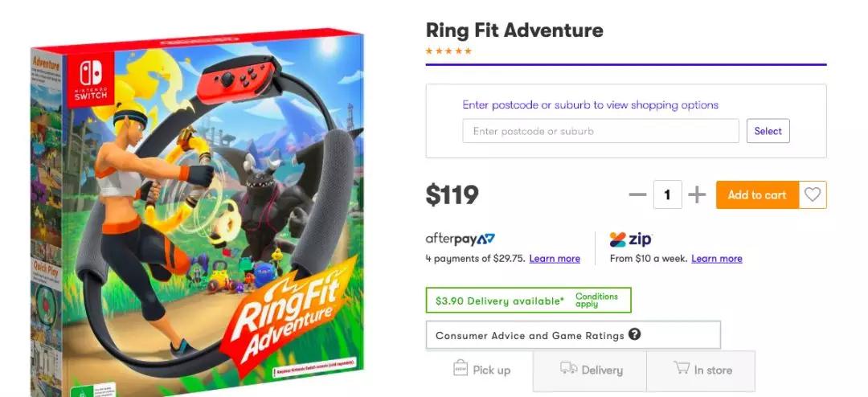Focus the postcode or suburb field
The image size is (868, 397).
[600, 131]
